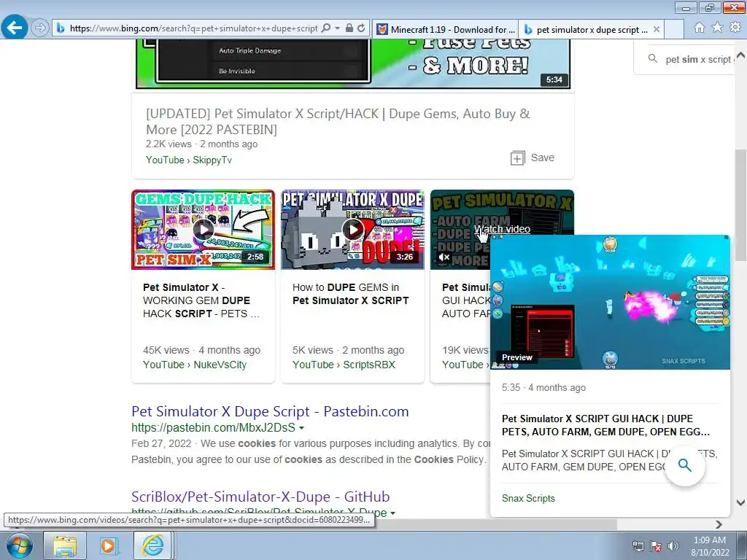Open Pet Simulator X Dupe Script - Pastebin.com result
This screenshot has width=747, height=560.
(x=270, y=411)
